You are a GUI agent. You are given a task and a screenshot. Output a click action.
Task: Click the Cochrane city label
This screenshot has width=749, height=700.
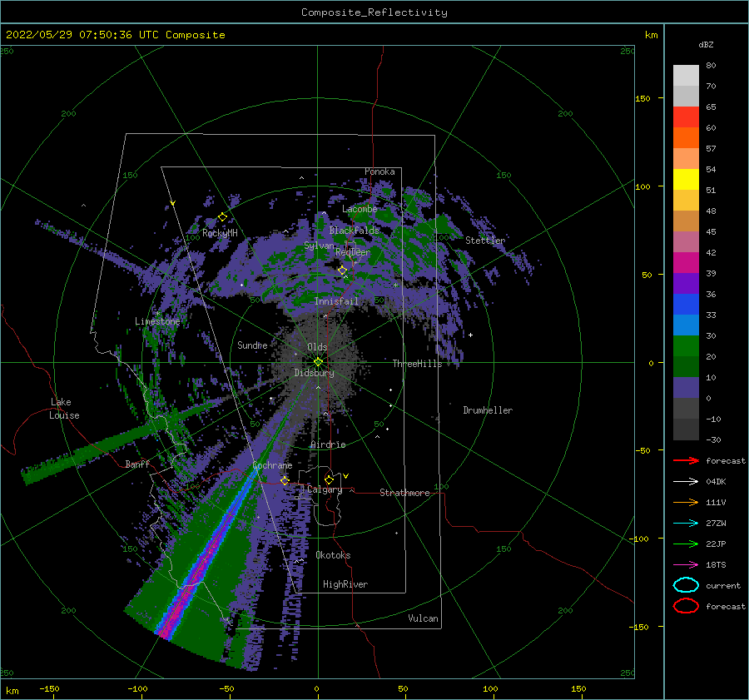coord(272,465)
